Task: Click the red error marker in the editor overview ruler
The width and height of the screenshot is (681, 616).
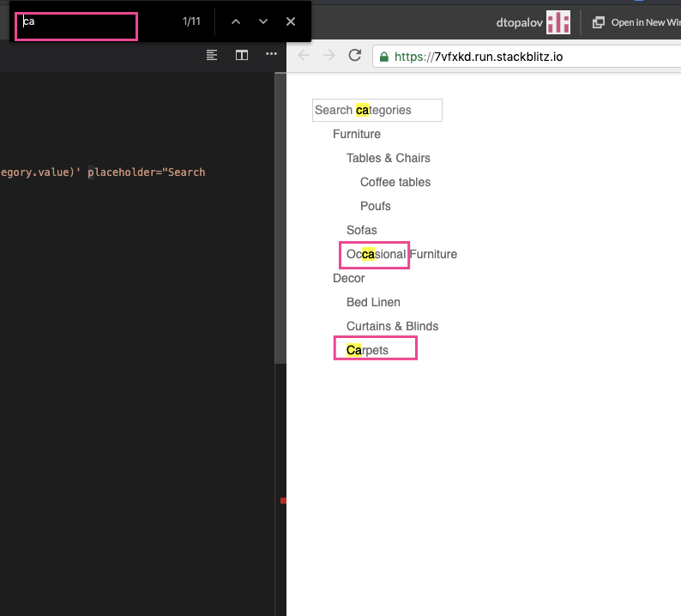Action: [x=283, y=500]
